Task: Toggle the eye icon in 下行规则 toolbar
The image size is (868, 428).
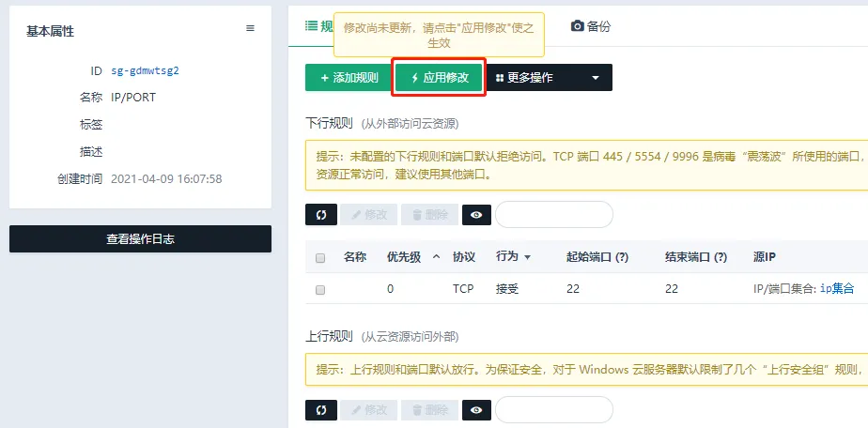Action: click(477, 215)
